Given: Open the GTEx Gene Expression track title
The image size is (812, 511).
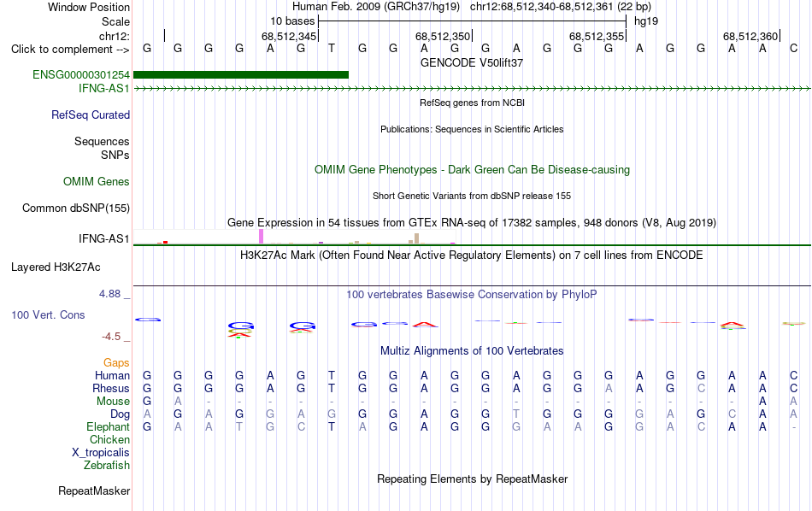Looking at the screenshot, I should [472, 223].
